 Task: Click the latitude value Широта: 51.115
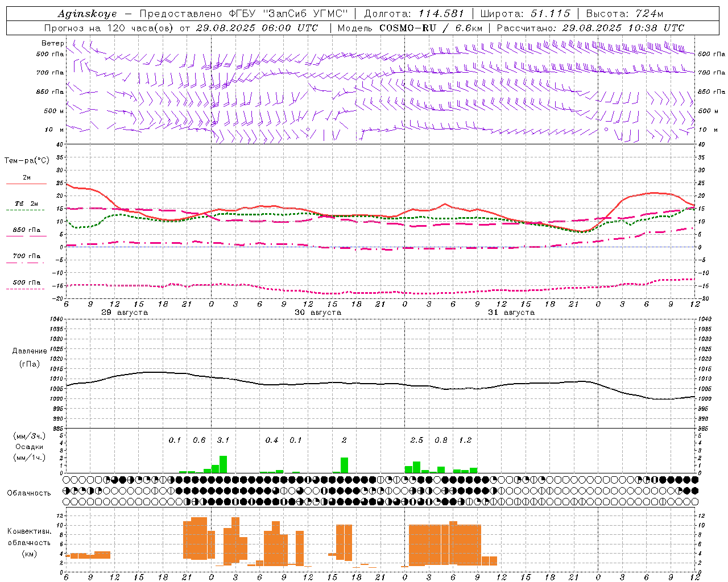coord(525,14)
